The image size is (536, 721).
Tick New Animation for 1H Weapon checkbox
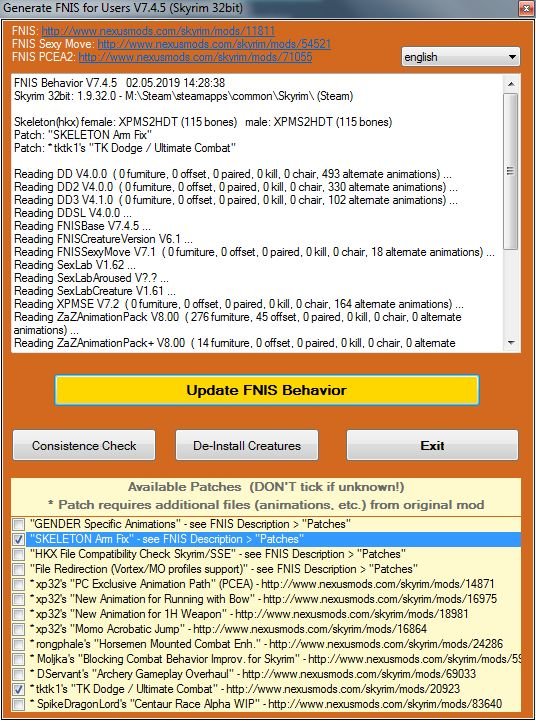point(19,614)
